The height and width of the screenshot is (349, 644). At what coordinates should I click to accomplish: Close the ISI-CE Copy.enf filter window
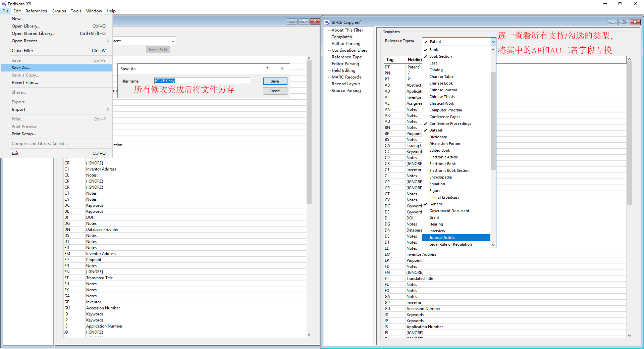coord(635,22)
